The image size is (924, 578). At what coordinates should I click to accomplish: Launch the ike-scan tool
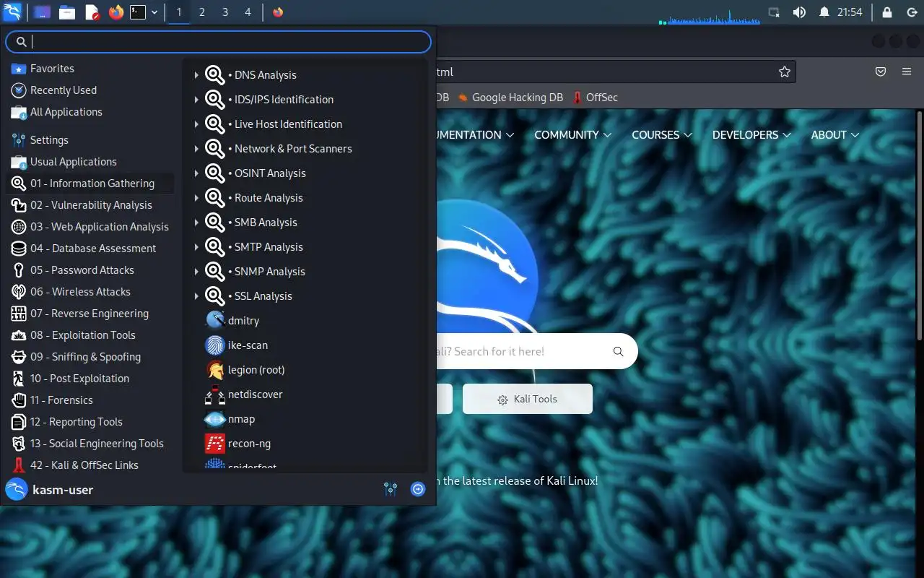[305, 345]
